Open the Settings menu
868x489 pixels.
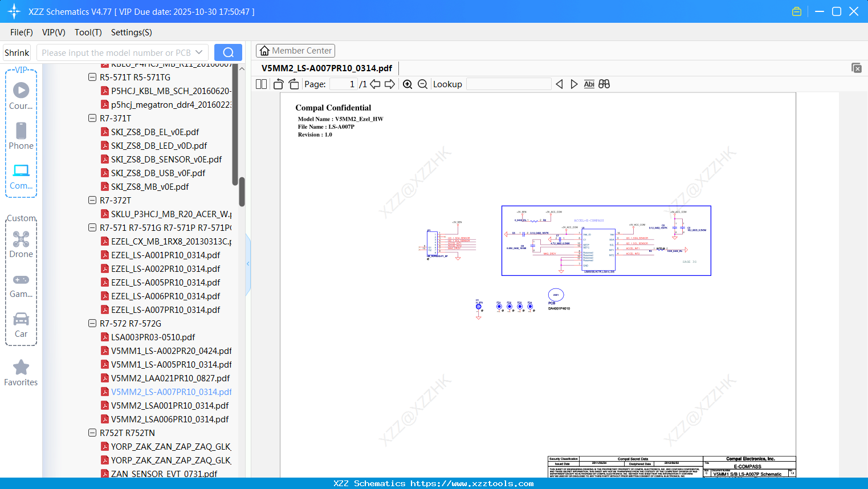point(132,32)
